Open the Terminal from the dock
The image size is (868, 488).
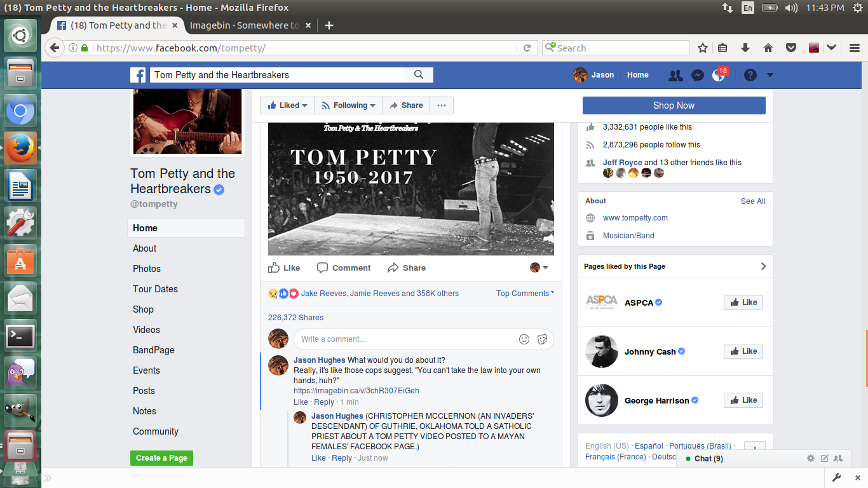[20, 337]
